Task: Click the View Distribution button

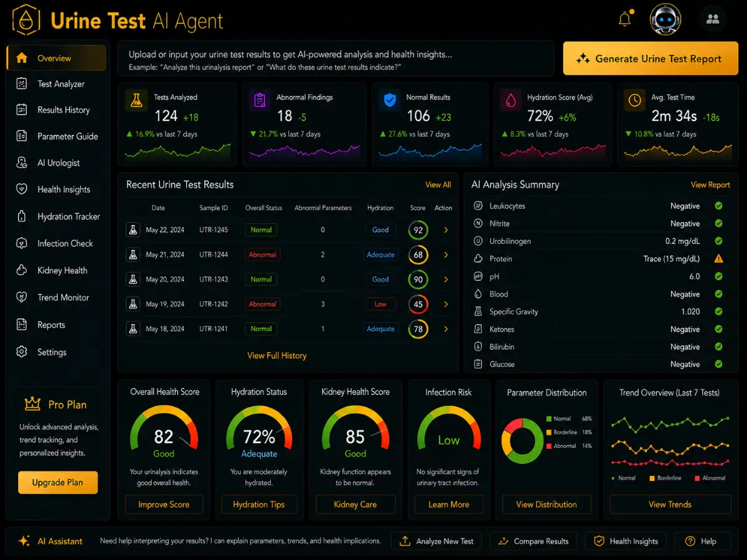Action: [547, 505]
